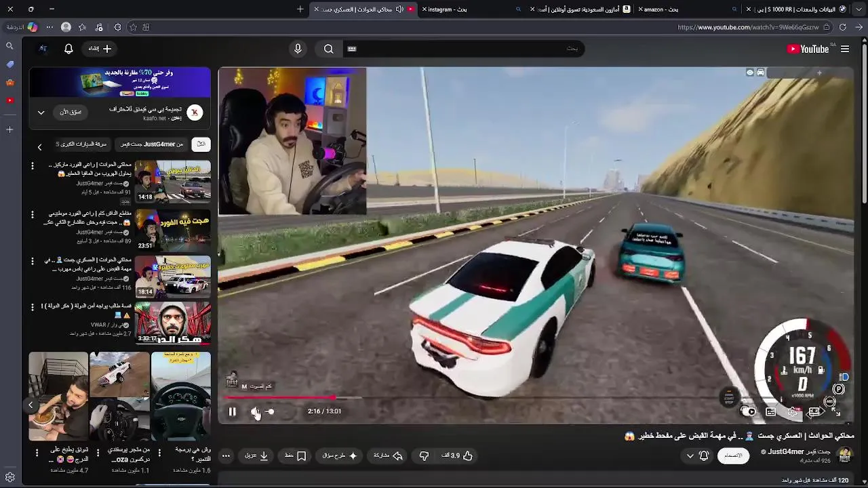Open a new browser tab
868x488 pixels.
tap(300, 9)
